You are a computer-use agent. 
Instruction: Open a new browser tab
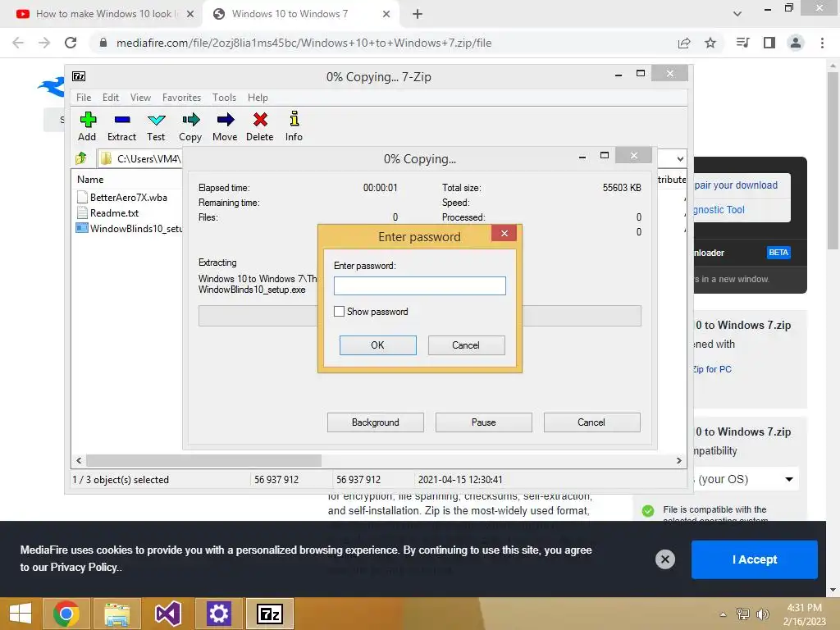pos(418,14)
